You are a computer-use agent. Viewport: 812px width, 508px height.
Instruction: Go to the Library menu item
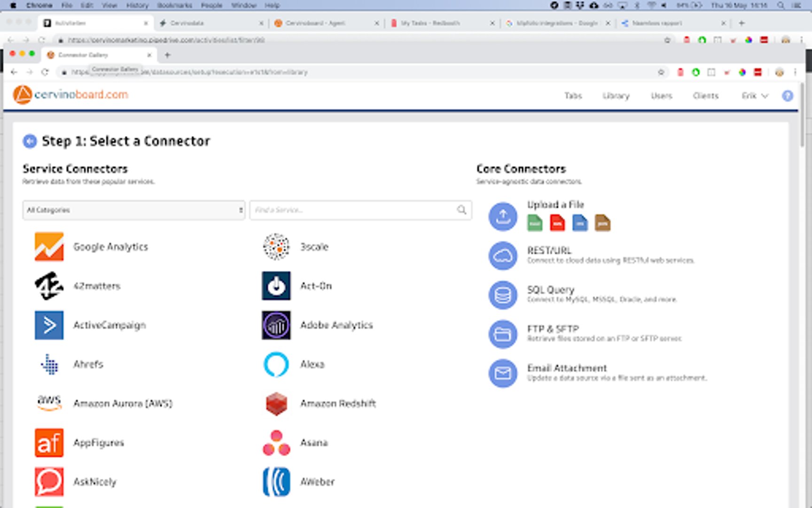(x=616, y=96)
